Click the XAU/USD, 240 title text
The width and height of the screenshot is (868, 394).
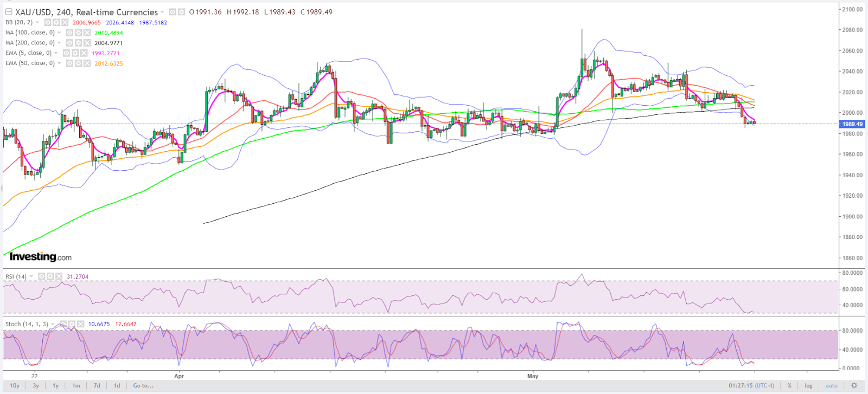coord(86,12)
